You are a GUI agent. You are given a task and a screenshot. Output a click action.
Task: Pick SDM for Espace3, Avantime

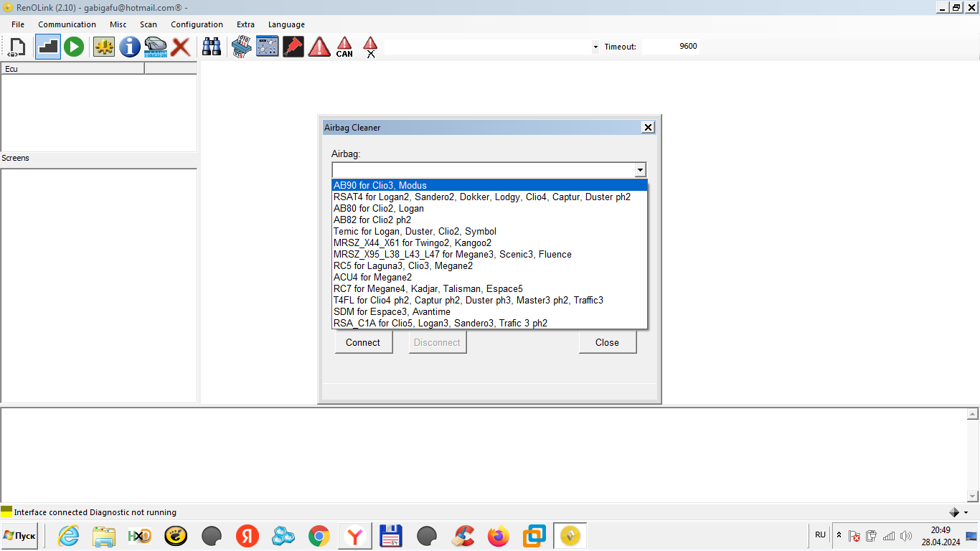pyautogui.click(x=490, y=311)
